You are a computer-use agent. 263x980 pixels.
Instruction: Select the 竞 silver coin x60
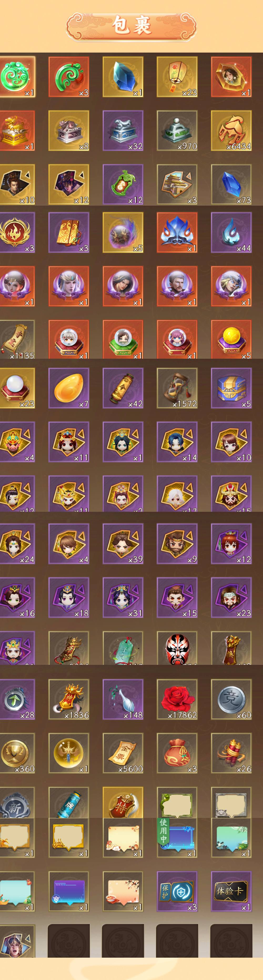click(x=231, y=699)
